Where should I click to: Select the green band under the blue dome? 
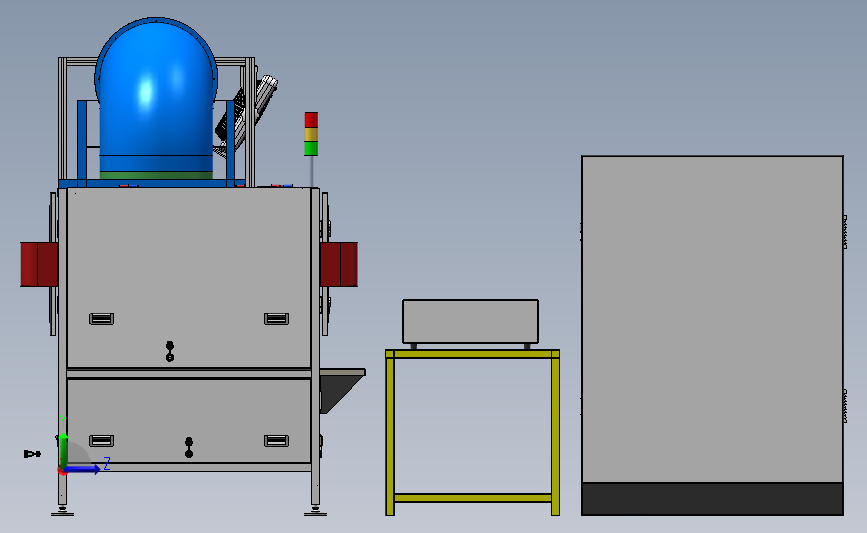coord(156,175)
